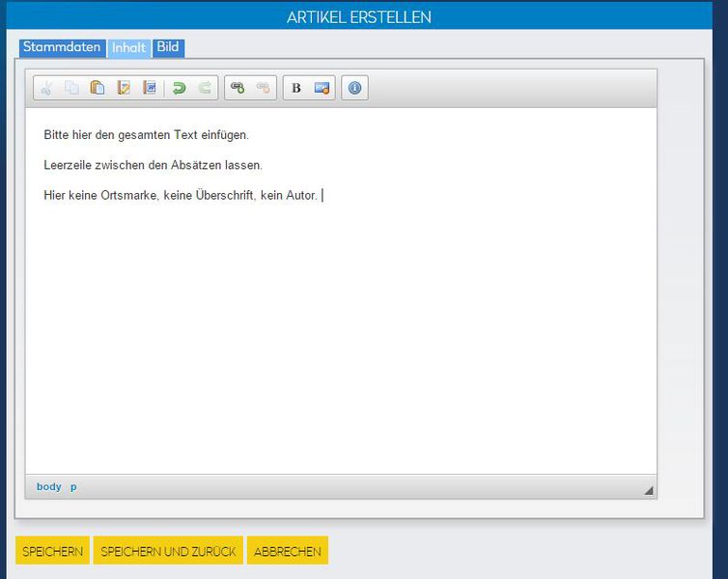Screen dimensions: 728x579
Task: Toggle bold formatting
Action: click(296, 88)
